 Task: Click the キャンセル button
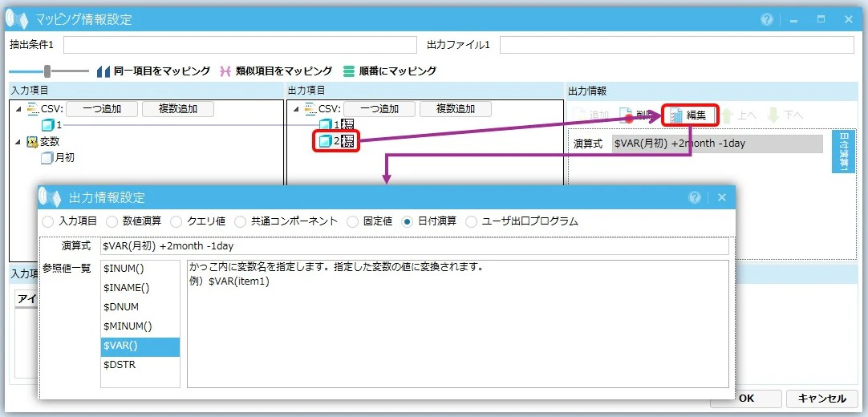821,399
